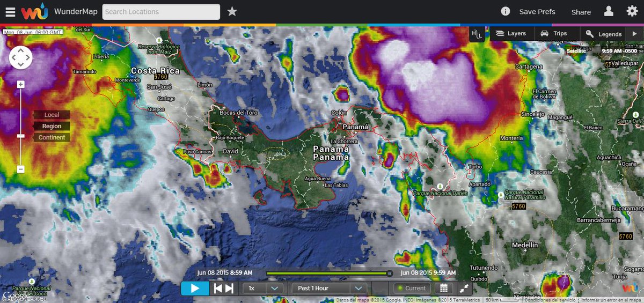Select the Continent zoom level
The width and height of the screenshot is (644, 303).
pos(52,137)
